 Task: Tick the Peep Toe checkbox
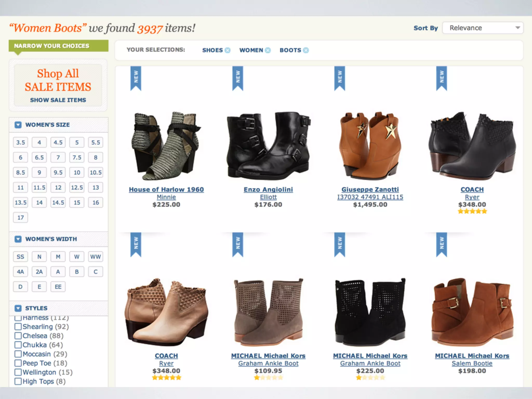[x=18, y=363]
